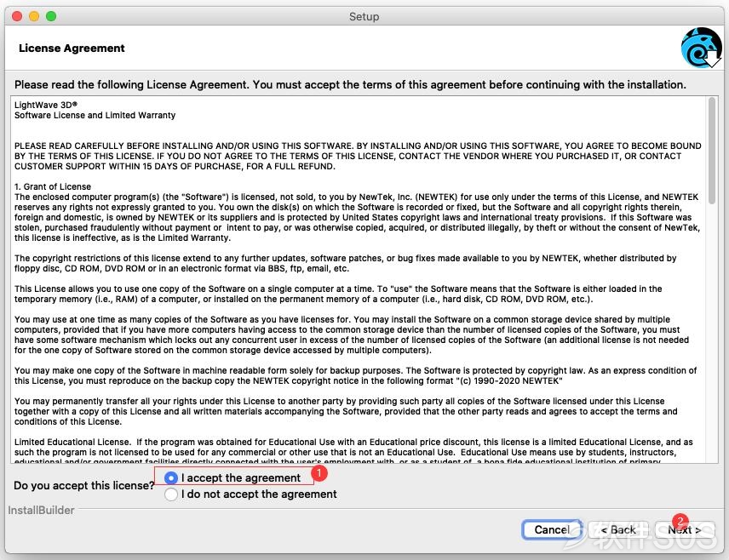Click the Cancel button
This screenshot has width=729, height=560.
tap(551, 530)
